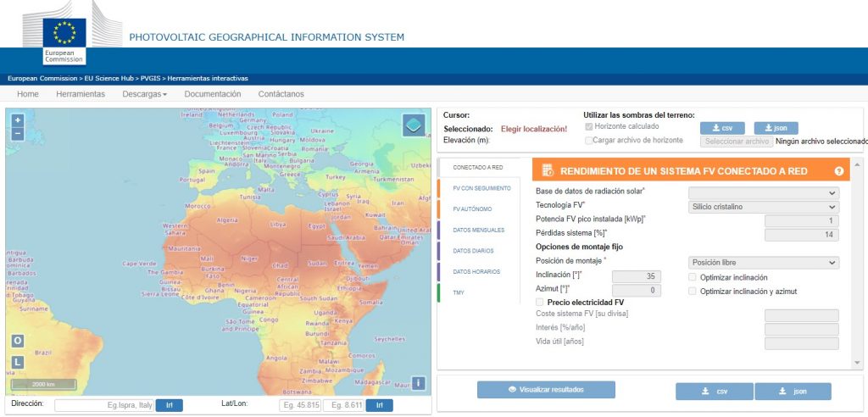This screenshot has width=868, height=417.
Task: Click the map info icon
Action: 417,383
